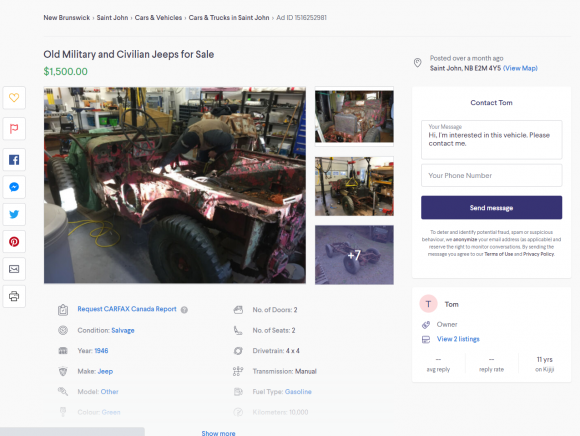The height and width of the screenshot is (436, 580).
Task: Click No. of Seats: 2 text
Action: 274,330
